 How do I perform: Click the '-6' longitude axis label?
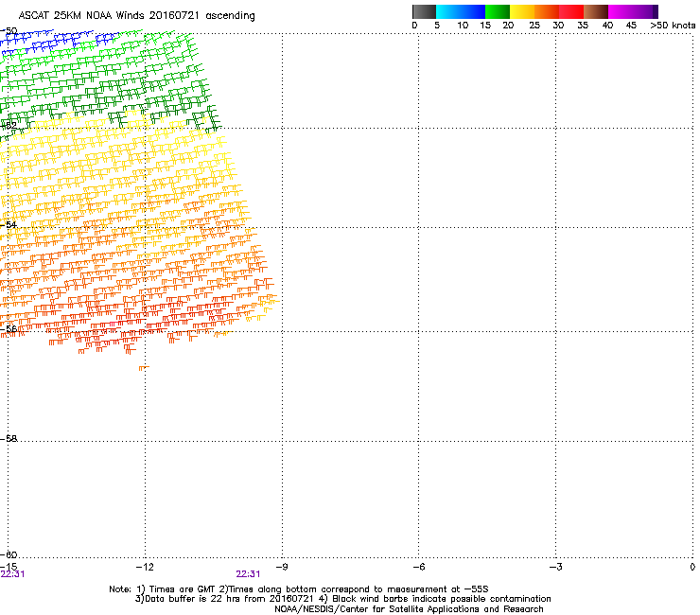pyautogui.click(x=419, y=567)
